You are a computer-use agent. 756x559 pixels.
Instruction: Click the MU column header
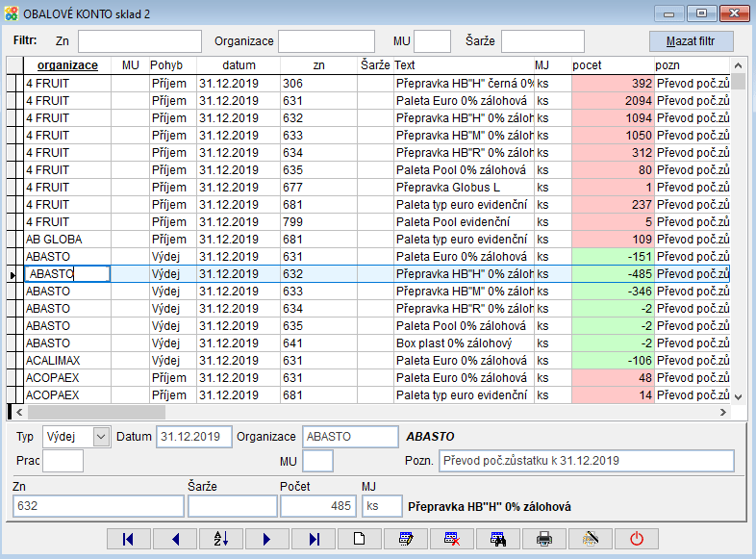pyautogui.click(x=130, y=65)
